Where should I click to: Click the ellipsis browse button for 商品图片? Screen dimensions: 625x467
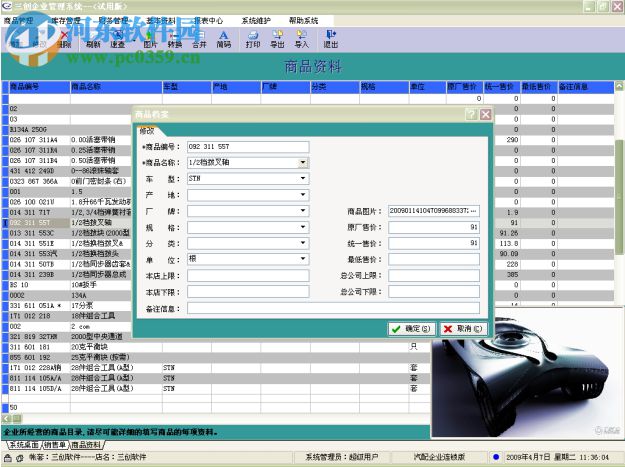coord(474,211)
